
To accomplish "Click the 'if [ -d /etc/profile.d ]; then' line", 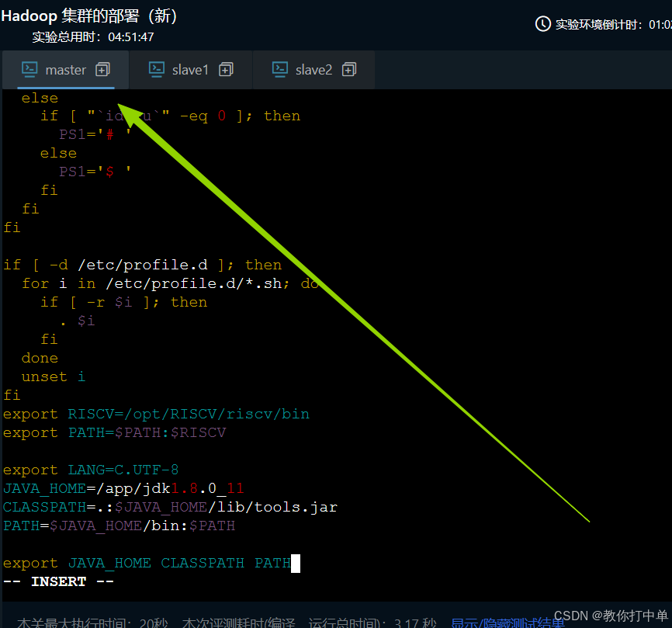I will [142, 265].
